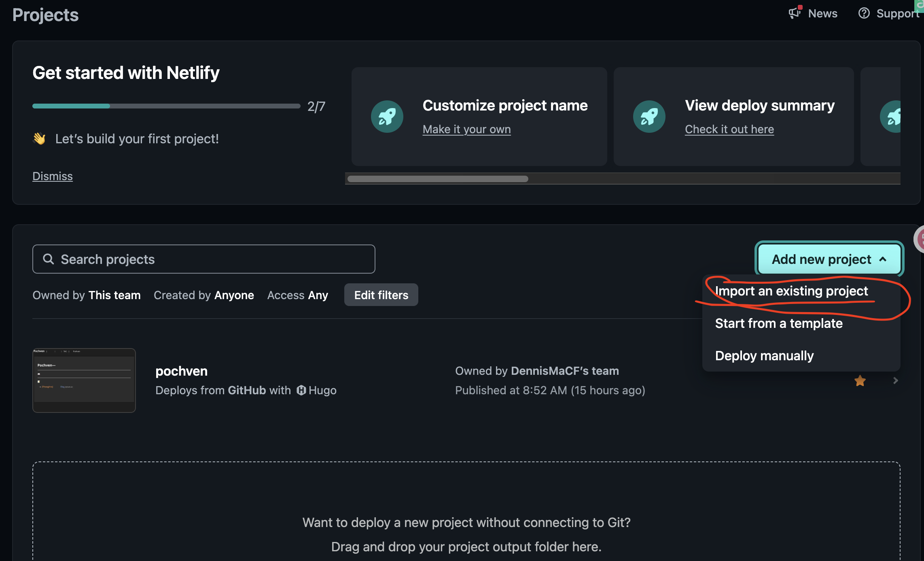This screenshot has height=561, width=924.
Task: Click the onboarding 2/7 progress bar
Action: [166, 106]
